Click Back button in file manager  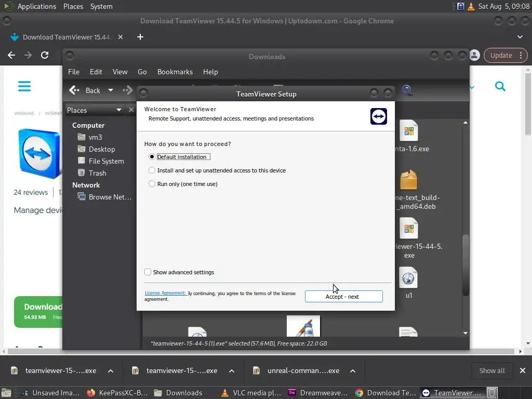(85, 90)
